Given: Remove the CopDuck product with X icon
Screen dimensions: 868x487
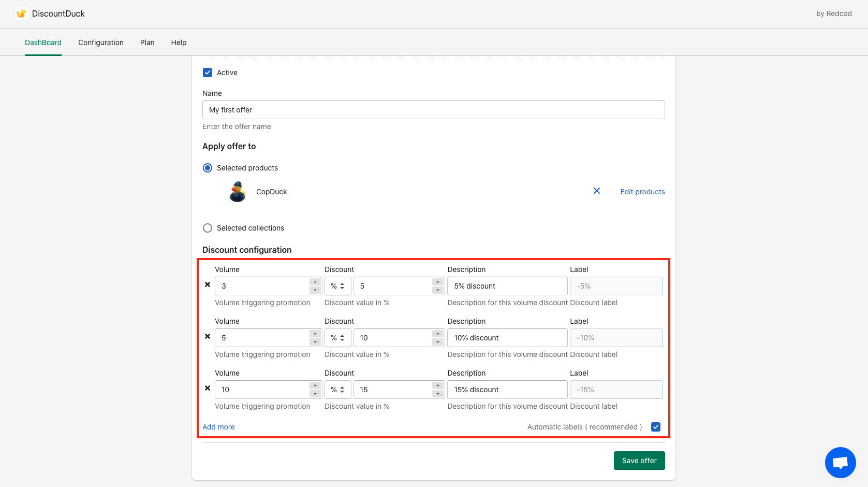Looking at the screenshot, I should [597, 191].
